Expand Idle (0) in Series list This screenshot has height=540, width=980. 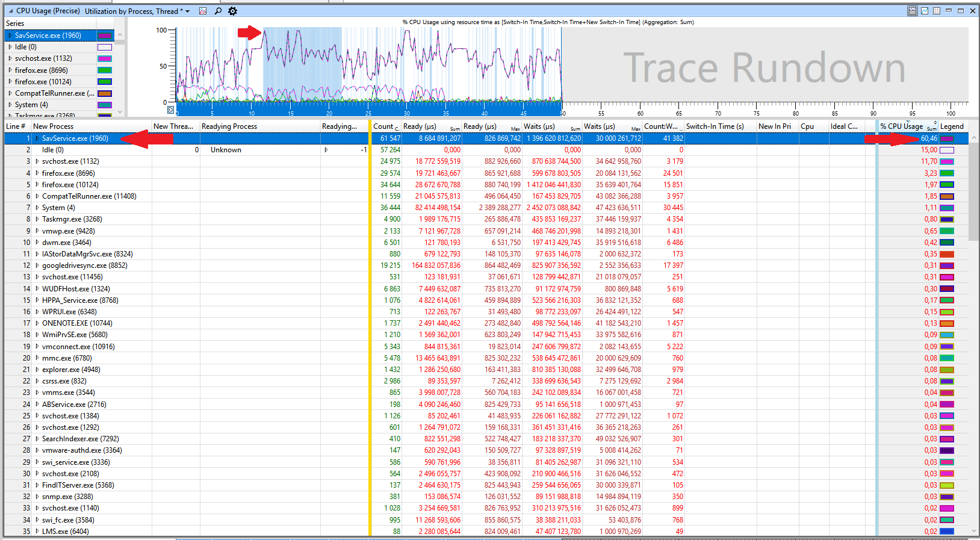pyautogui.click(x=10, y=47)
